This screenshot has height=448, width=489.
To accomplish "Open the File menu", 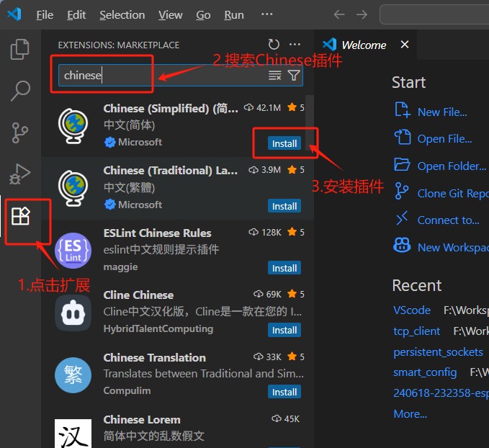I will point(45,14).
